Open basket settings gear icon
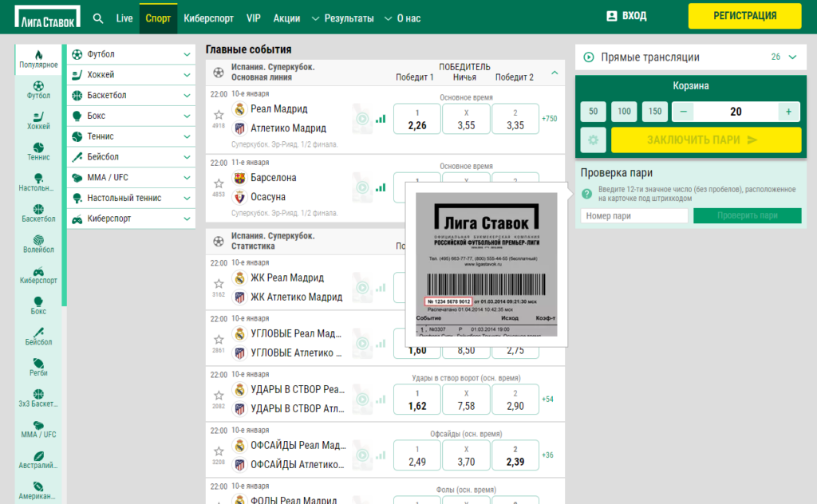Screen dimensions: 817x504 pos(593,140)
